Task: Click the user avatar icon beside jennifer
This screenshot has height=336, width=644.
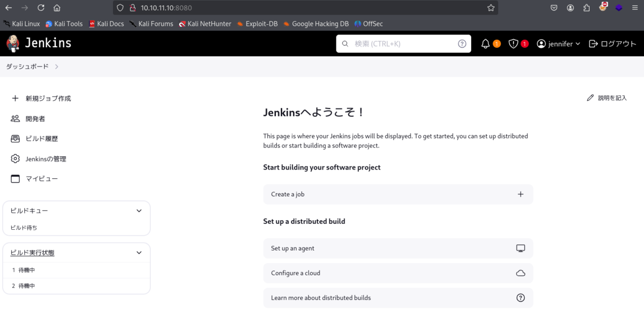Action: pos(541,44)
